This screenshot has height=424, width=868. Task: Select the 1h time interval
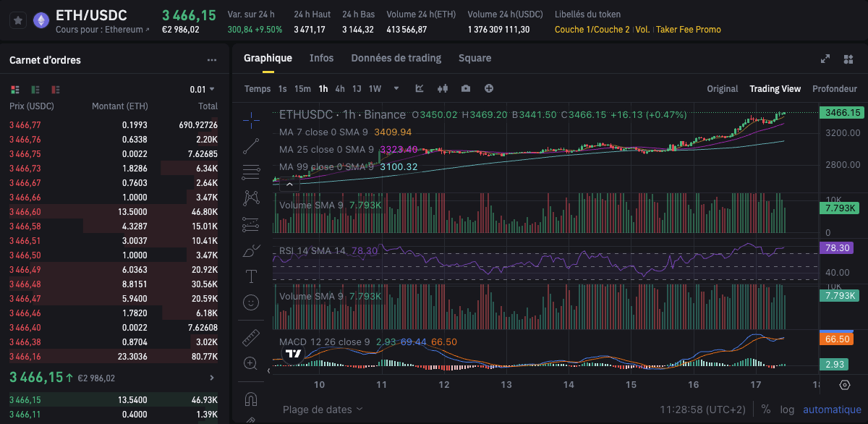[323, 89]
